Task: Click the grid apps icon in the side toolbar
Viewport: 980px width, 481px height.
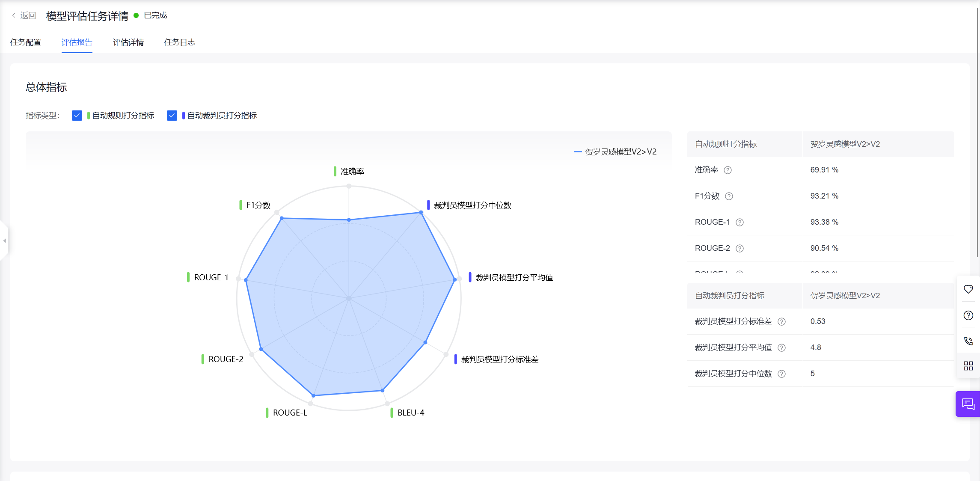Action: click(x=968, y=366)
